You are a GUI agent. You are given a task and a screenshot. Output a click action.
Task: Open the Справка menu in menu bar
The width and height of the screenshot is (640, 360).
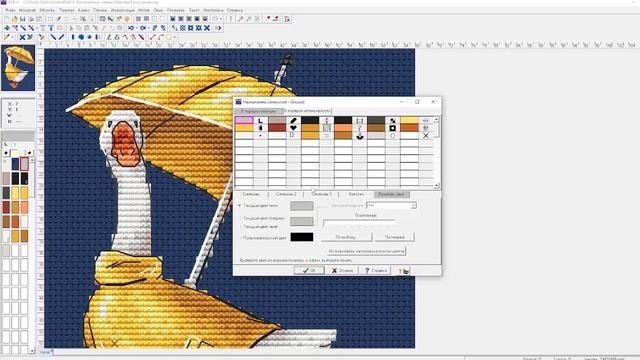235,10
